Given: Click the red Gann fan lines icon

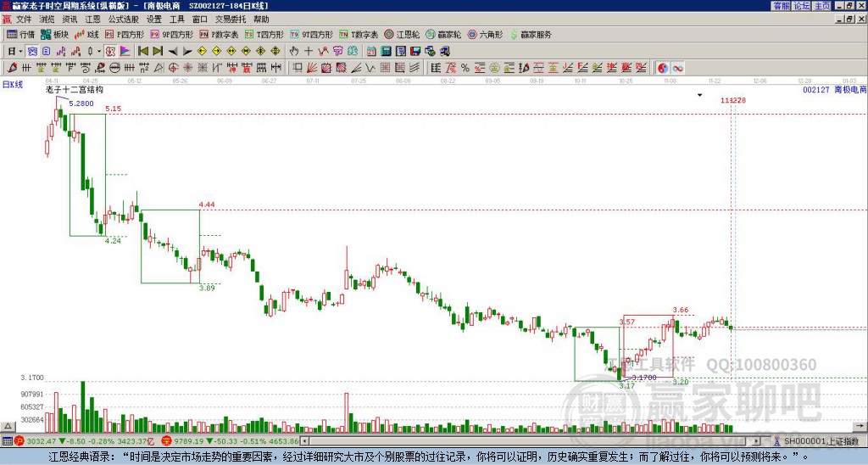Looking at the screenshot, I should tap(312, 68).
